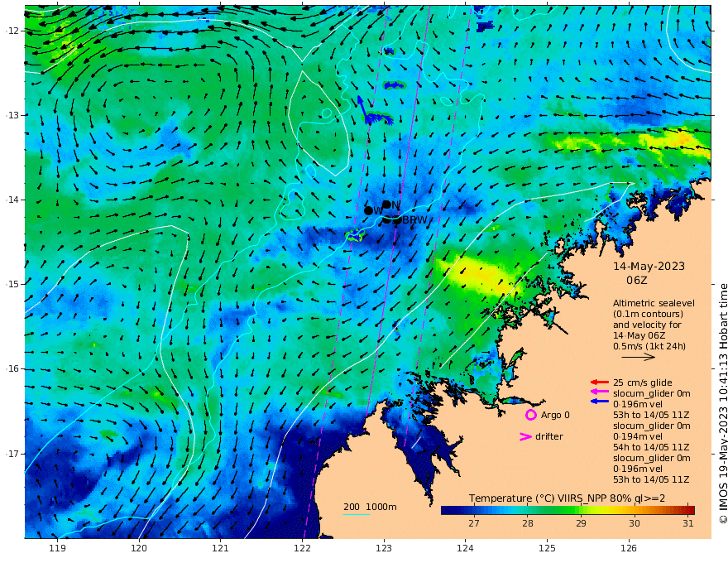This screenshot has width=728, height=563.
Task: Click the black dot labeled W
Action: (369, 210)
